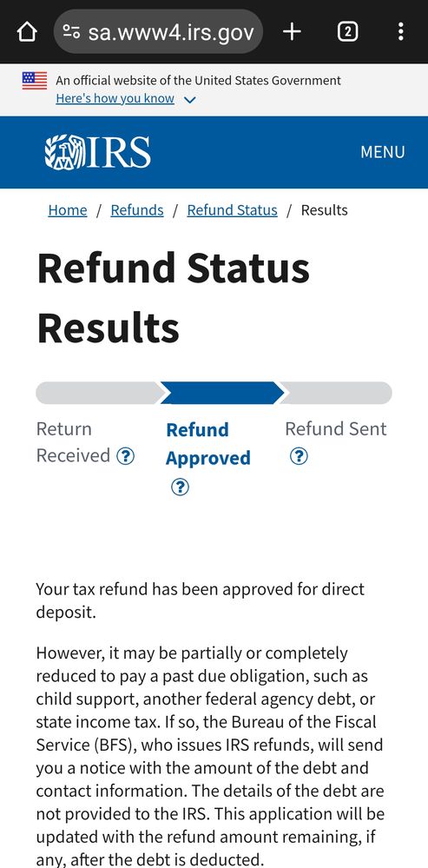Open browser three-dot overflow menu
The width and height of the screenshot is (428, 868).
[x=401, y=32]
